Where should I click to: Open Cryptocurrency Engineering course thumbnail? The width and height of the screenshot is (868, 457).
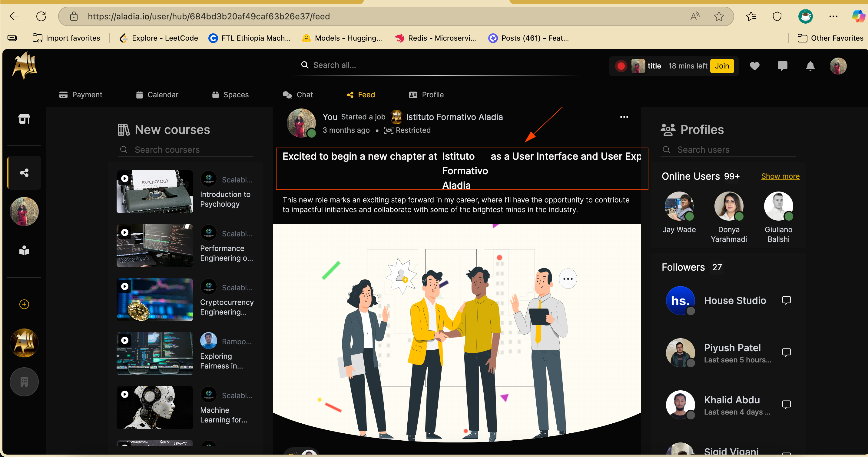155,300
